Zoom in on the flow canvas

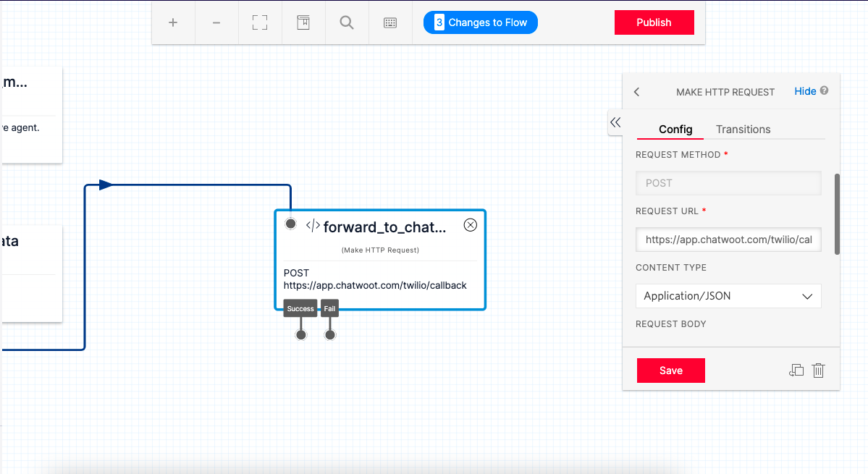pos(173,22)
